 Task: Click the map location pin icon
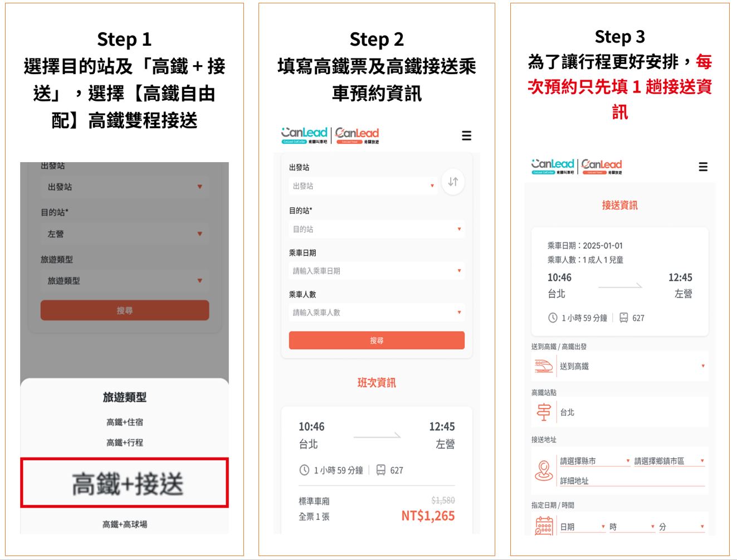(543, 470)
